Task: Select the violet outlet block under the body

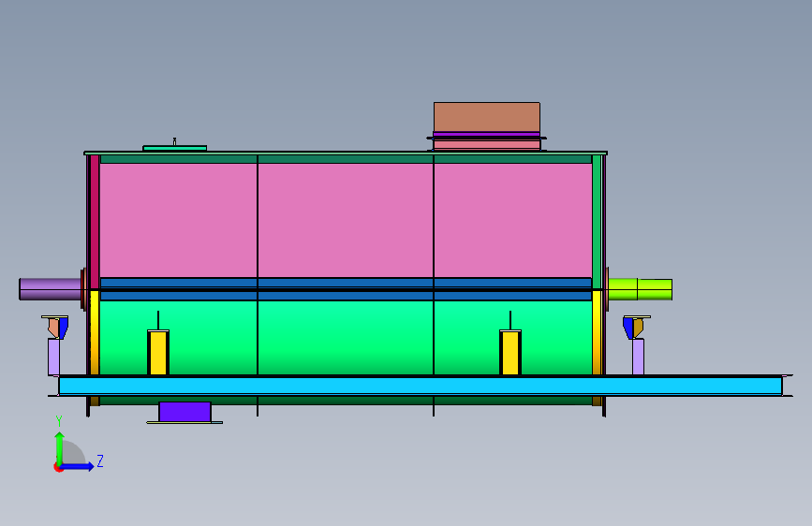Action: pos(185,412)
